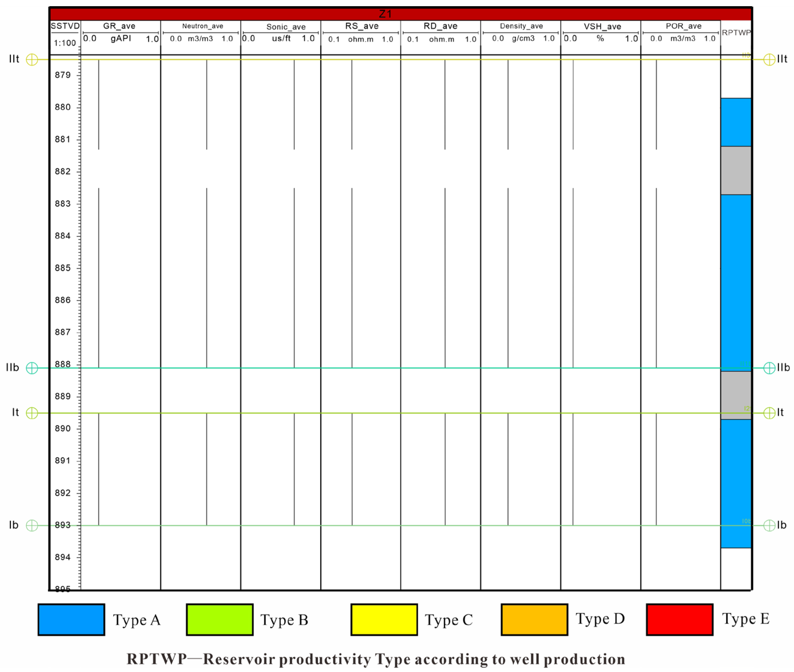Image resolution: width=794 pixels, height=672 pixels.
Task: Click the IIt marker circle on right
Action: [x=769, y=59]
